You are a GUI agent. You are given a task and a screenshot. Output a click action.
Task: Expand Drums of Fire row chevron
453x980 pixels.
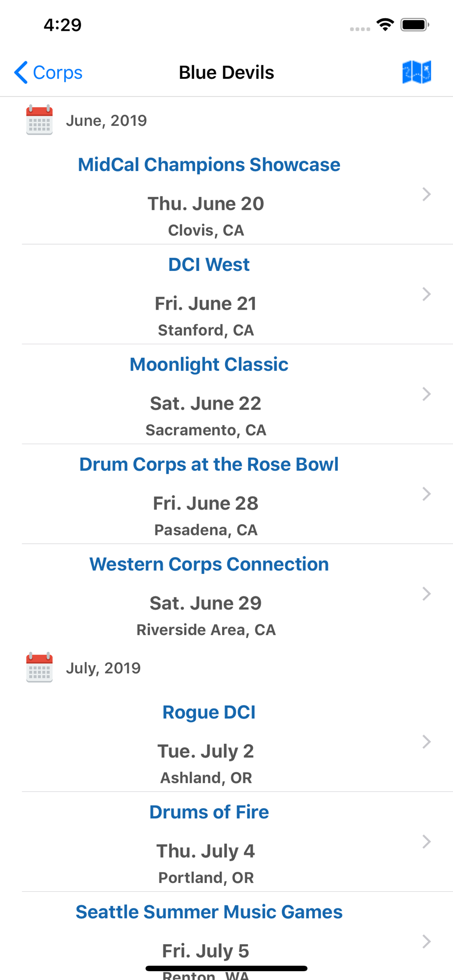tap(426, 842)
